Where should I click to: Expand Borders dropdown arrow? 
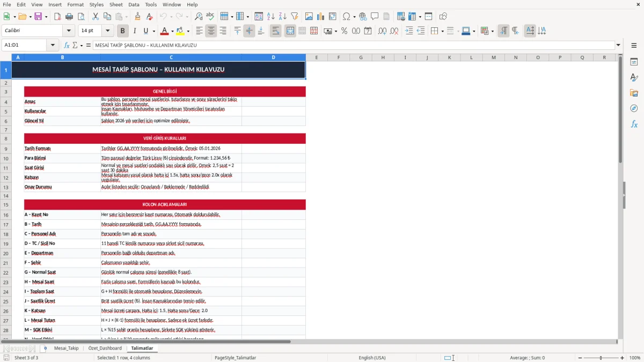(x=442, y=31)
